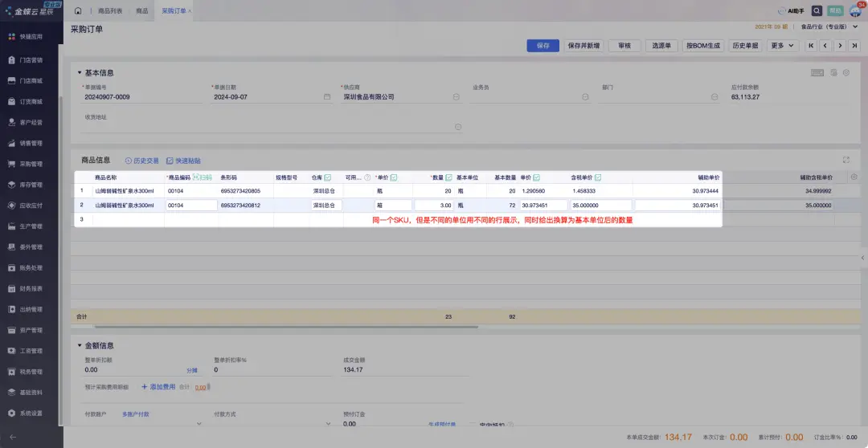Toggle the 仓库 column header checkbox

coord(328,177)
